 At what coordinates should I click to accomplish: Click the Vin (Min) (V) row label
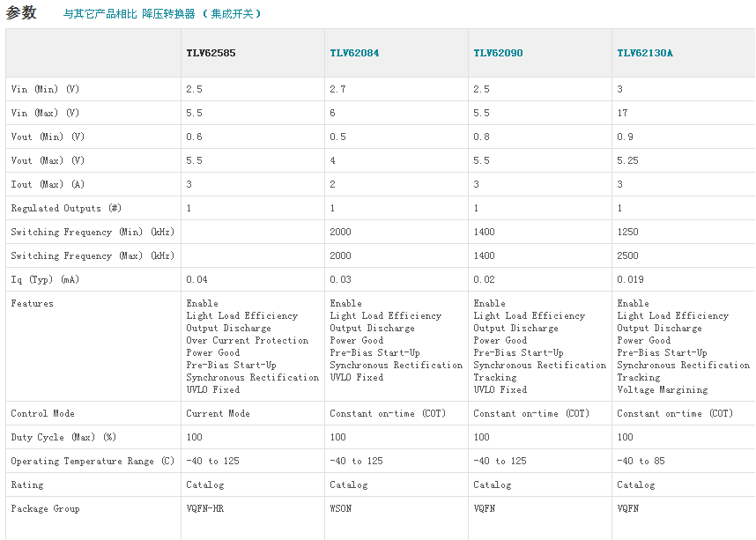(45, 89)
